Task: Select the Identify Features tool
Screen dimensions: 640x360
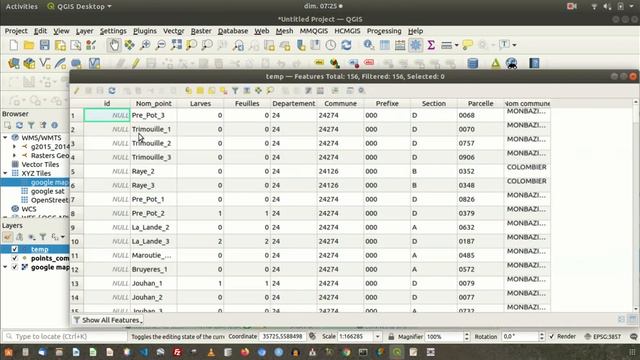Action: point(369,45)
